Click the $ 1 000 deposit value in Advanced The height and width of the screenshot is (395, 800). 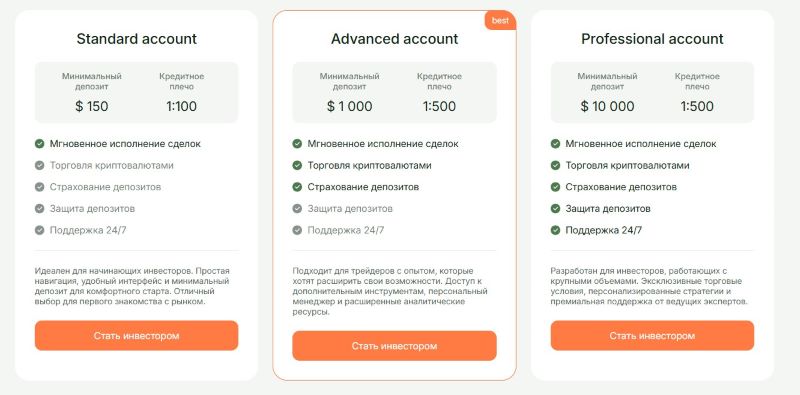(x=349, y=106)
